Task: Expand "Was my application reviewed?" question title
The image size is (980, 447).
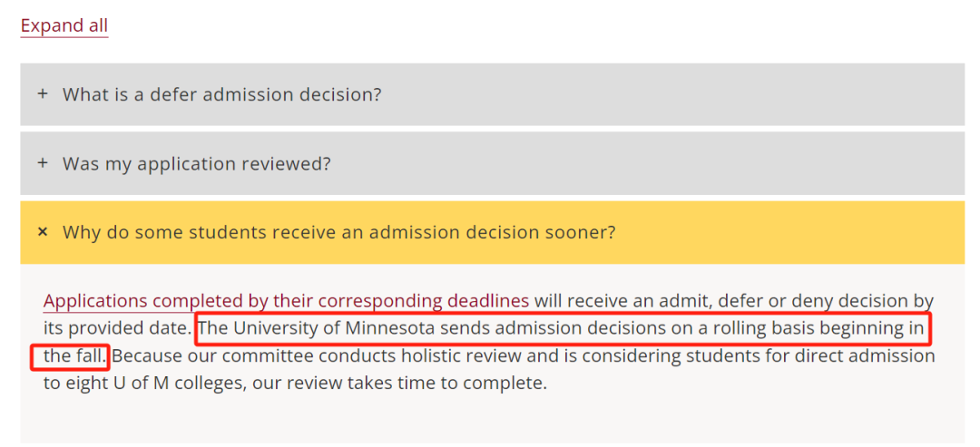Action: [196, 163]
